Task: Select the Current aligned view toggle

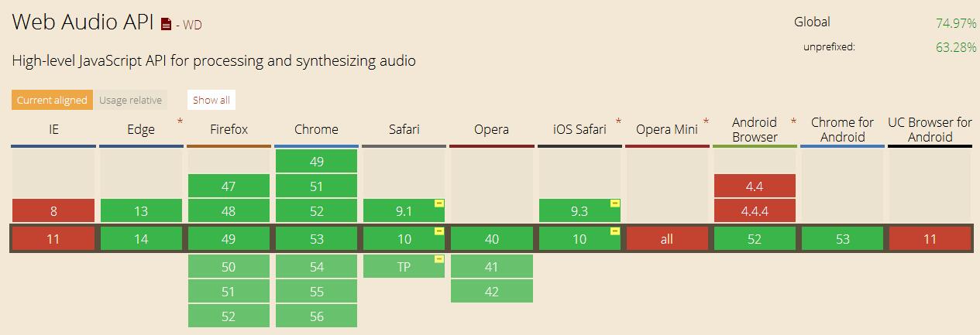Action: tap(52, 100)
